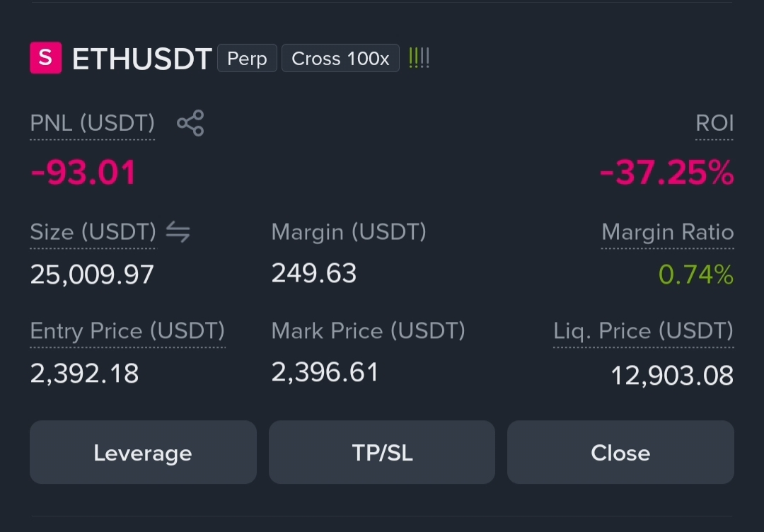The height and width of the screenshot is (532, 764).
Task: Tap the 0.74% margin ratio value
Action: click(696, 274)
